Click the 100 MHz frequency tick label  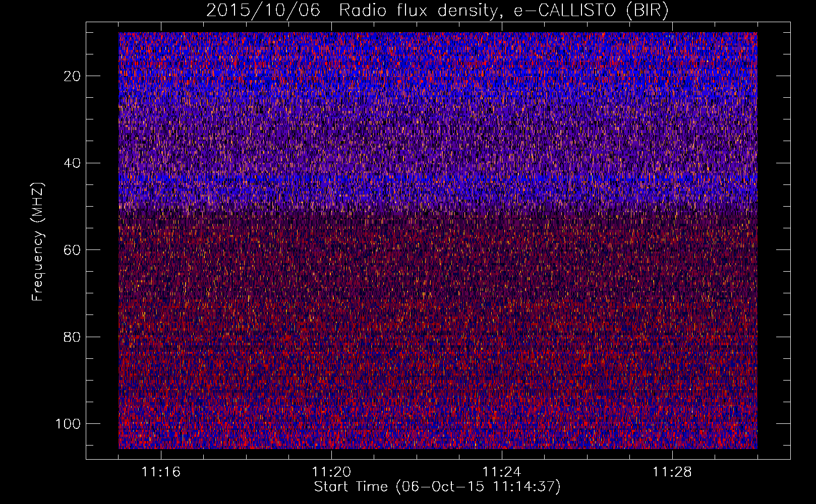point(68,424)
